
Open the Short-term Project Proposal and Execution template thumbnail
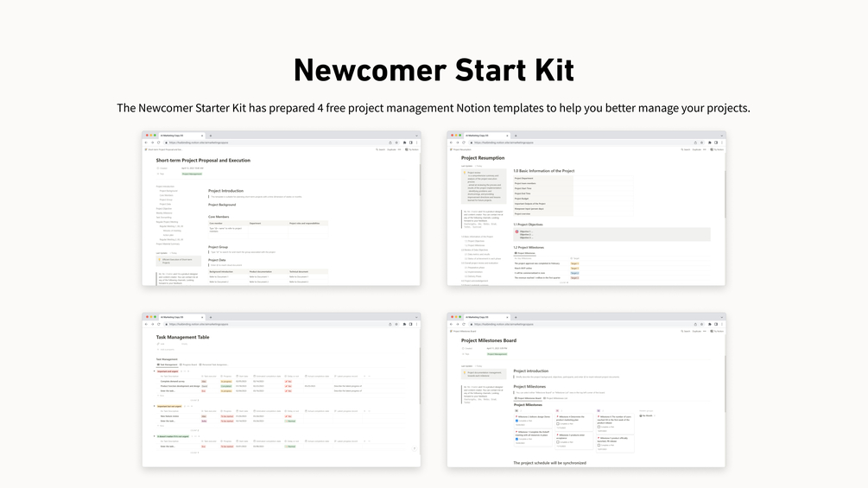[282, 209]
